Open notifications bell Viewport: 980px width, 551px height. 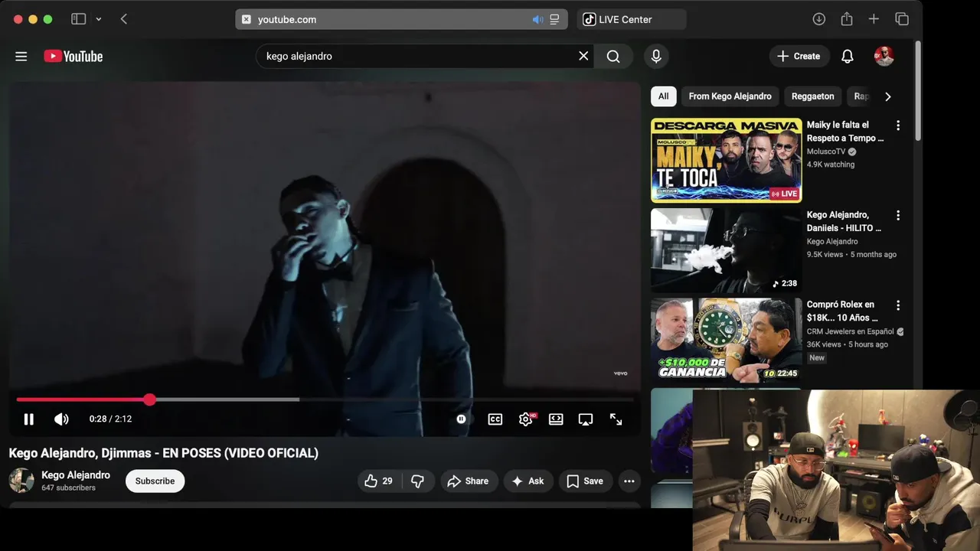click(x=848, y=56)
